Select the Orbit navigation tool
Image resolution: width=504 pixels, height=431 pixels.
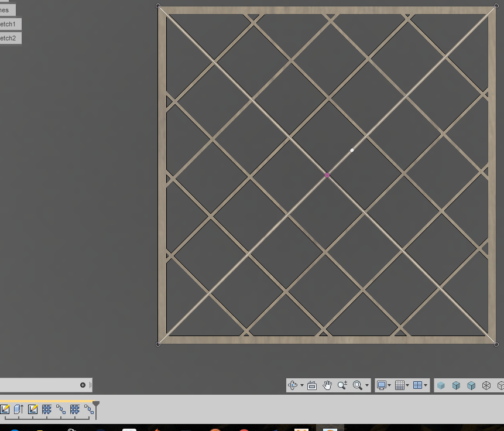tap(293, 385)
